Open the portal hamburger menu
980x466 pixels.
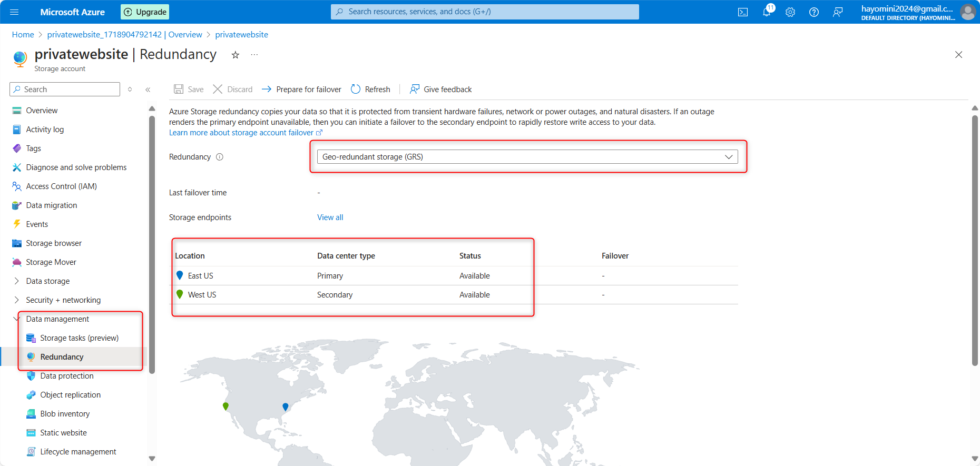tap(14, 12)
